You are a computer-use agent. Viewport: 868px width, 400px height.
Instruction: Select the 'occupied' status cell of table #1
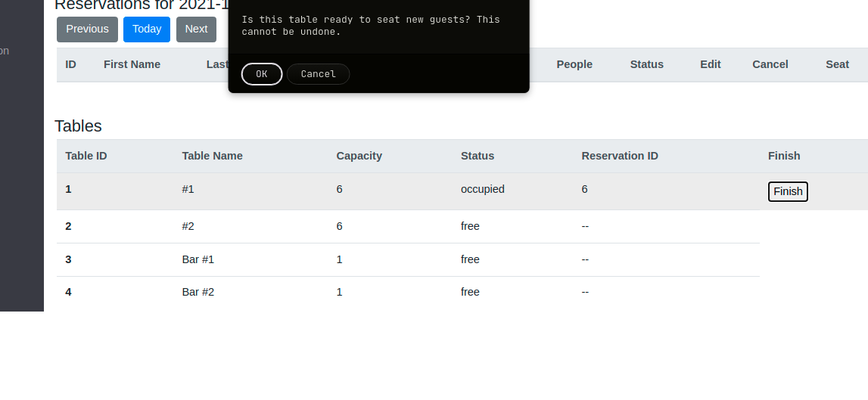click(483, 189)
